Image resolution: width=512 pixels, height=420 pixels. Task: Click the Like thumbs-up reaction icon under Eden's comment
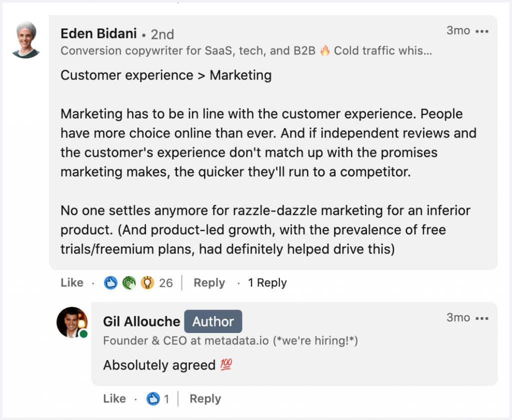pyautogui.click(x=110, y=282)
